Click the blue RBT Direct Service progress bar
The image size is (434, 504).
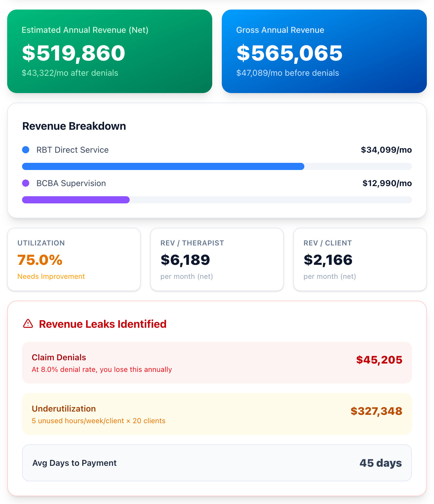(x=163, y=166)
